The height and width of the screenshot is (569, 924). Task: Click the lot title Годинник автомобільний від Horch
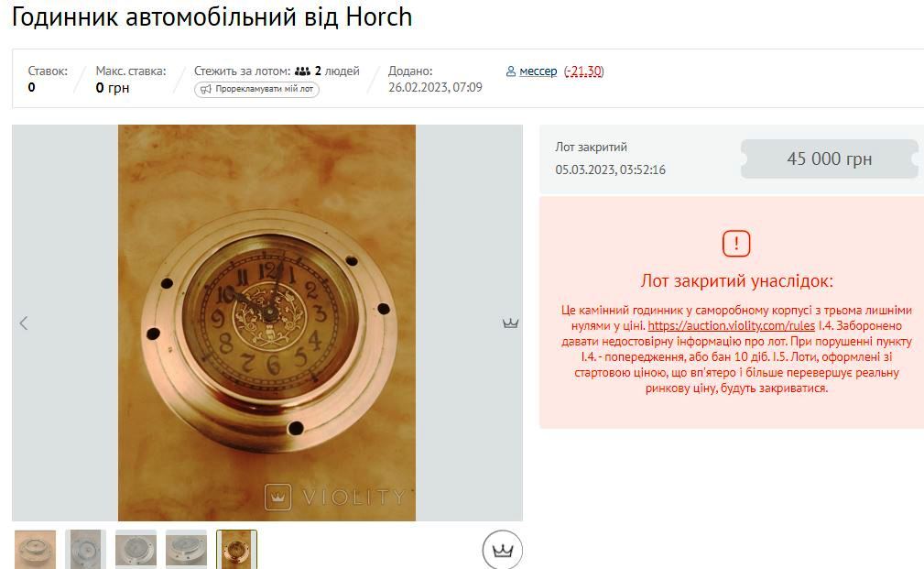212,16
